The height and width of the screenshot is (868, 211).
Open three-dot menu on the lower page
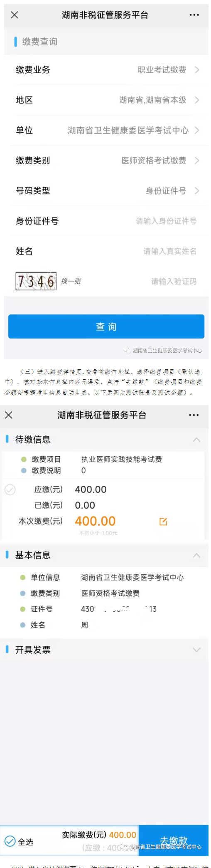[x=194, y=415]
